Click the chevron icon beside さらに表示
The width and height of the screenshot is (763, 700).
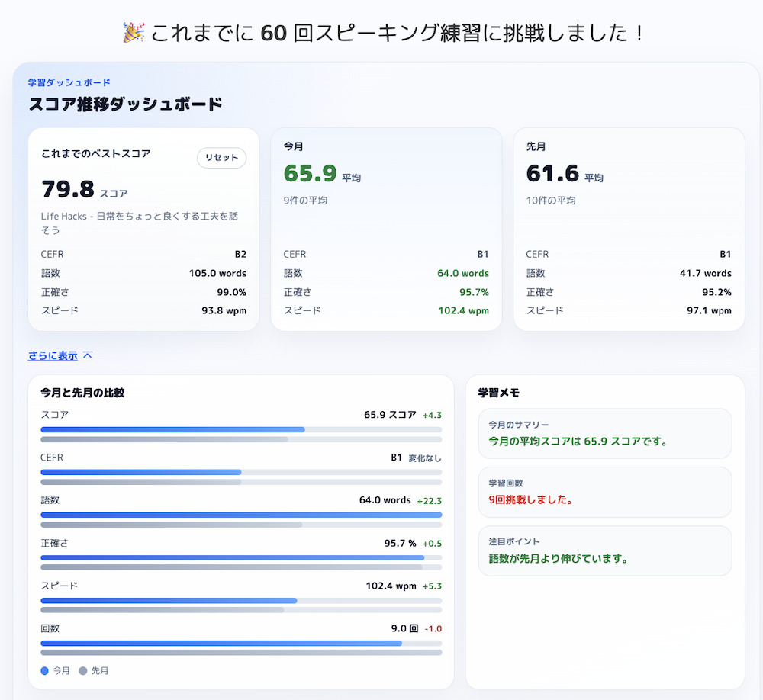tap(88, 355)
